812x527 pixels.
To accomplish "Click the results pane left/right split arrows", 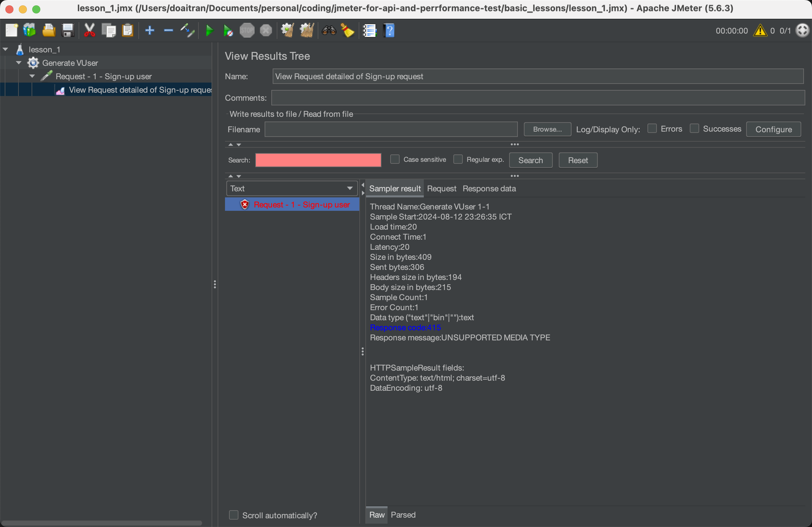I will [363, 189].
